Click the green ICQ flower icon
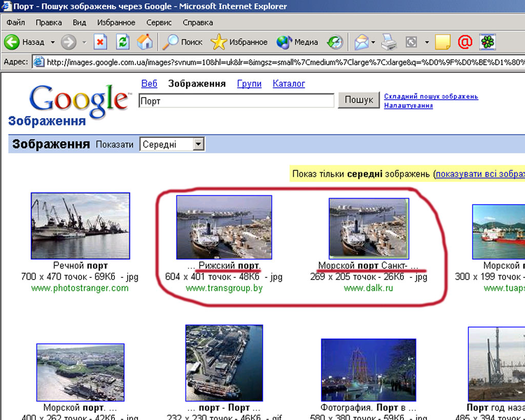 coord(487,42)
